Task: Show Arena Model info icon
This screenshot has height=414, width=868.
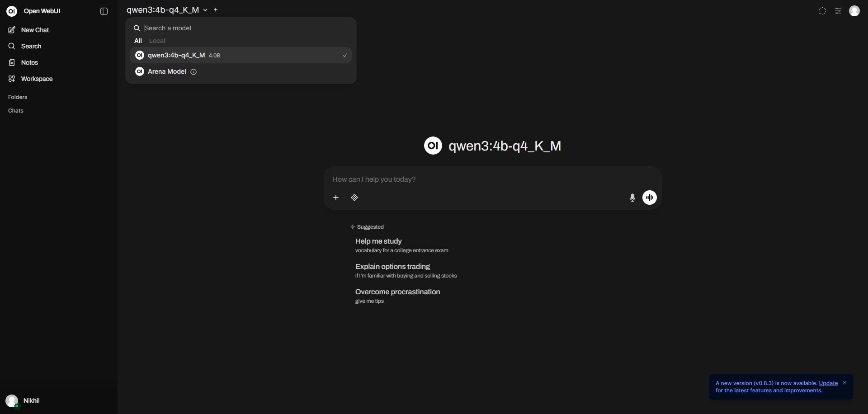Action: coord(193,72)
